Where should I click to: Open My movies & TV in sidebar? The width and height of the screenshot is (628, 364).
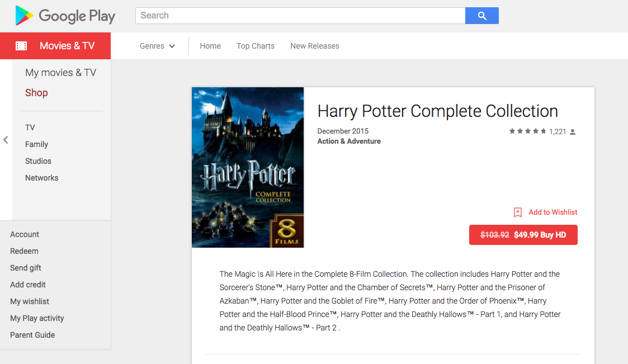(x=60, y=73)
